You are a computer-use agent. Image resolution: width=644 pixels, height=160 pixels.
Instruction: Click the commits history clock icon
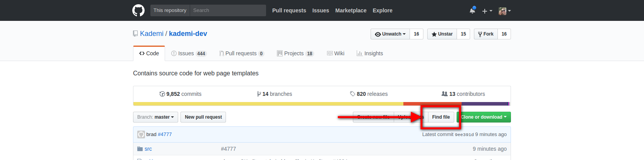pos(162,94)
